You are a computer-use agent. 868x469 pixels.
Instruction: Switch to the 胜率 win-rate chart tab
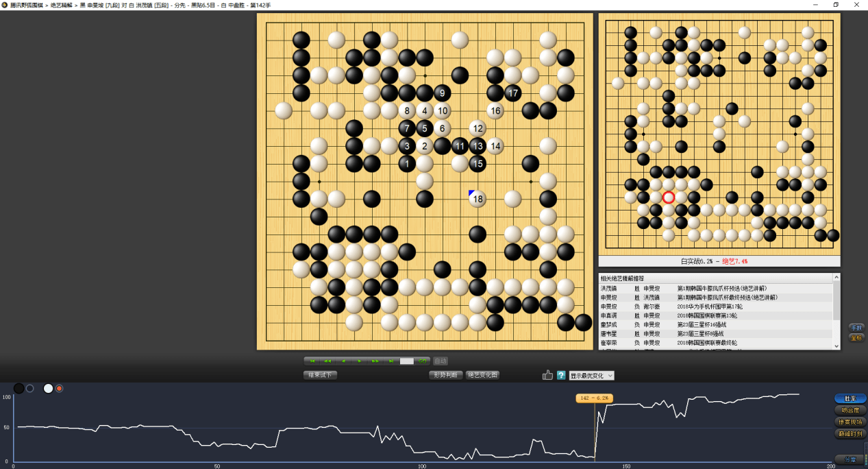click(850, 398)
